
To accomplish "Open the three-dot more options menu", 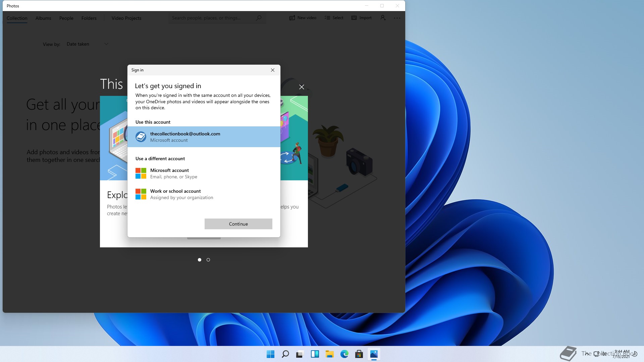I will [x=397, y=18].
